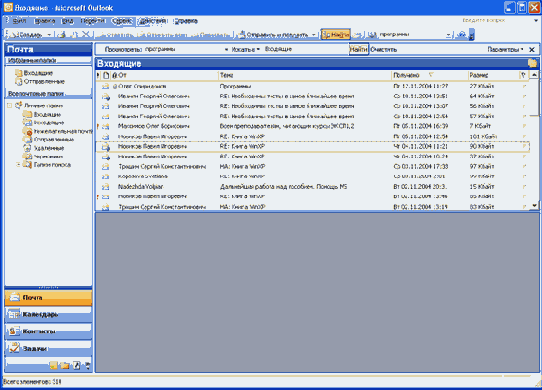Click the Move to folder toolbar icon
This screenshot has width=542, height=390.
click(x=74, y=35)
